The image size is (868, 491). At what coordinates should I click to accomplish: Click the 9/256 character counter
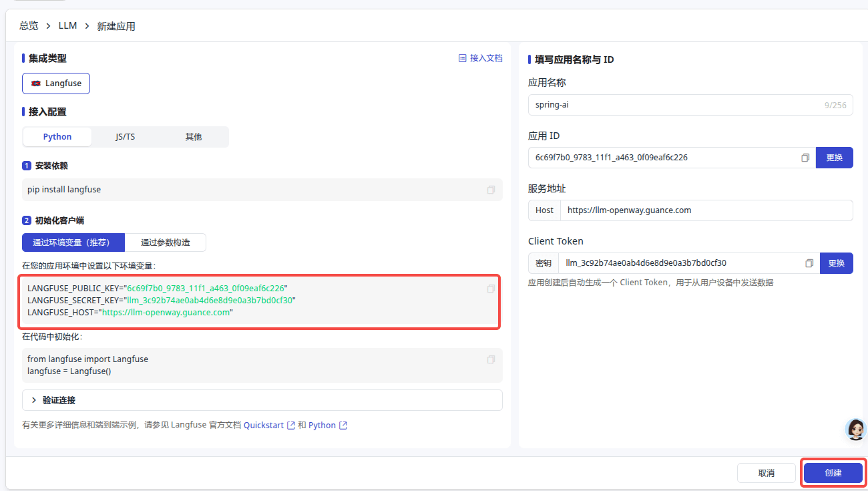(835, 106)
